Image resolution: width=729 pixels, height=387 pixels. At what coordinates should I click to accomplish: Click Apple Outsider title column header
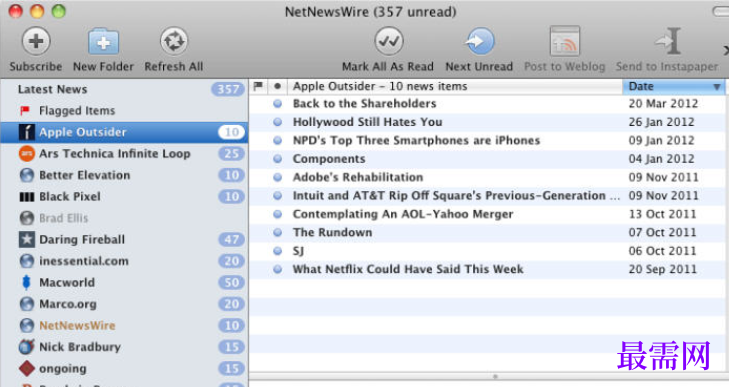tap(455, 86)
